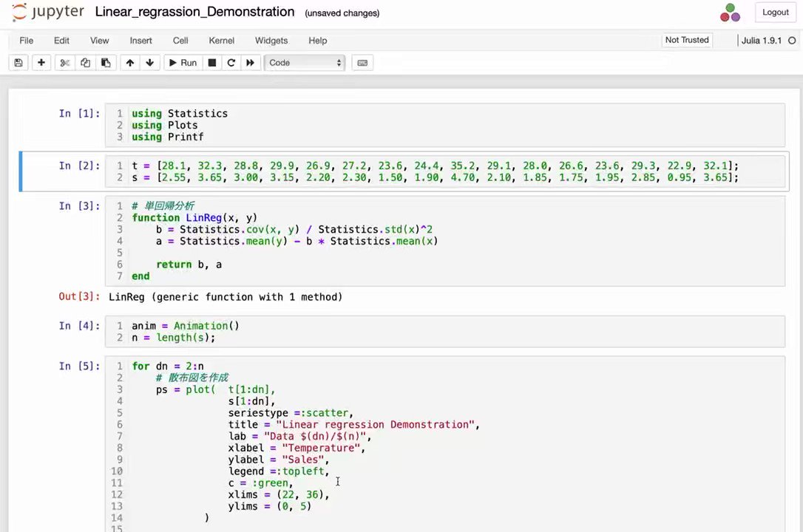Run the selected cell
The height and width of the screenshot is (532, 803).
pyautogui.click(x=183, y=62)
